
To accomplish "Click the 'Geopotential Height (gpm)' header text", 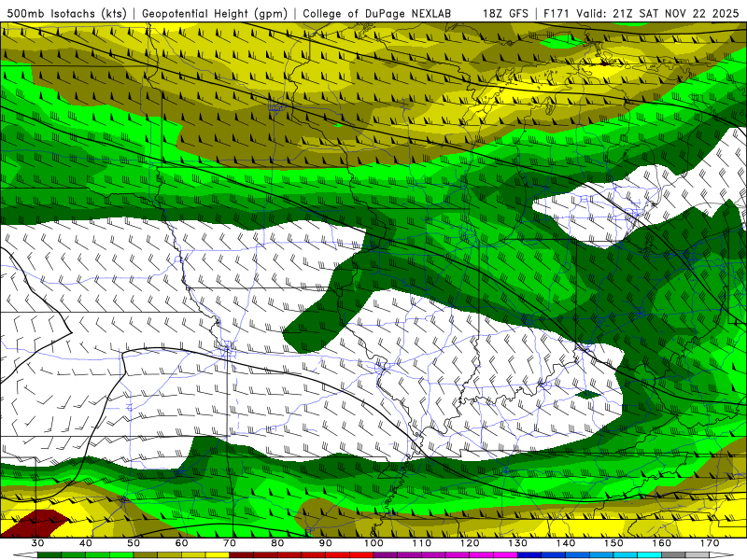I will [215, 14].
